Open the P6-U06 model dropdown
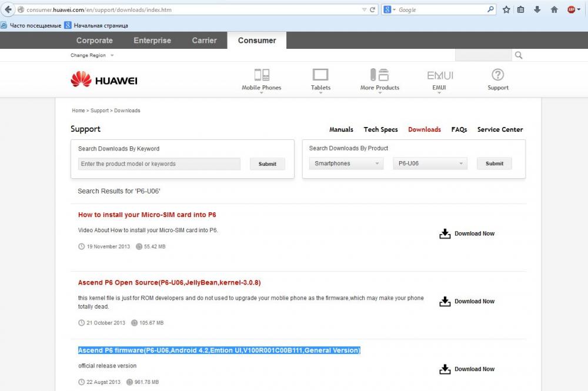This screenshot has height=391, width=588. pos(430,163)
